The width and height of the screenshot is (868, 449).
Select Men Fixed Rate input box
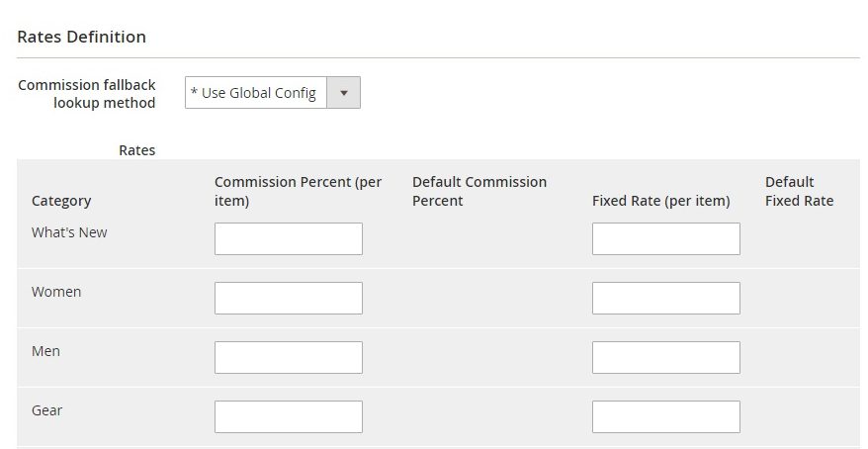point(666,357)
